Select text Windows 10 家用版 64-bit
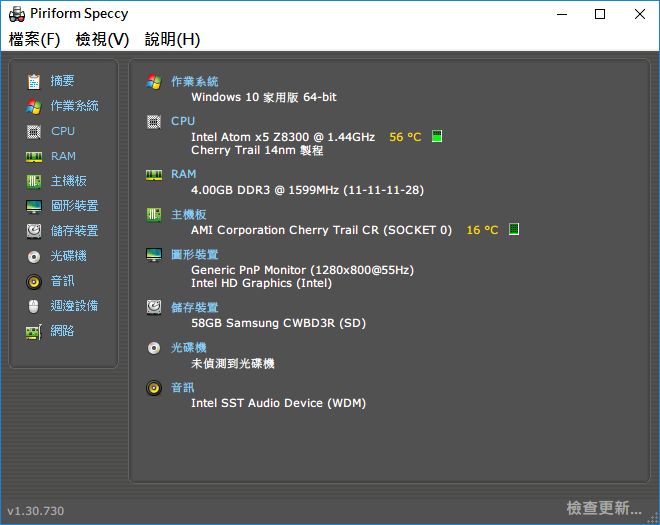This screenshot has width=660, height=525. click(264, 97)
